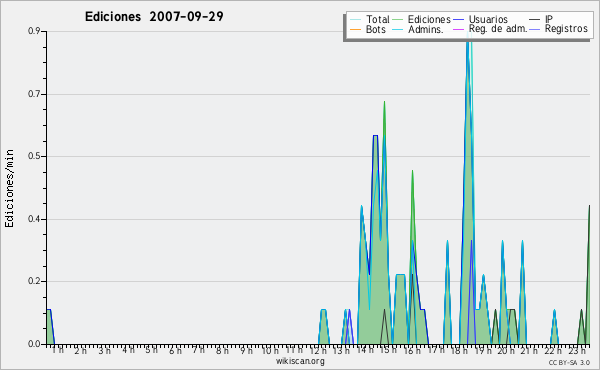Click the '12 h' x-axis label
This screenshot has width=600, height=370.
coord(318,350)
